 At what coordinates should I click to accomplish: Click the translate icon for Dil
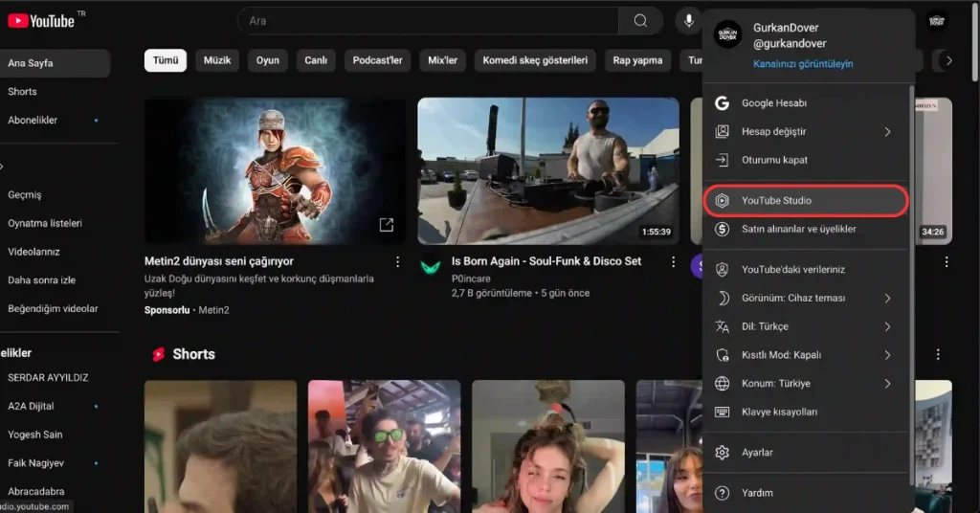722,326
